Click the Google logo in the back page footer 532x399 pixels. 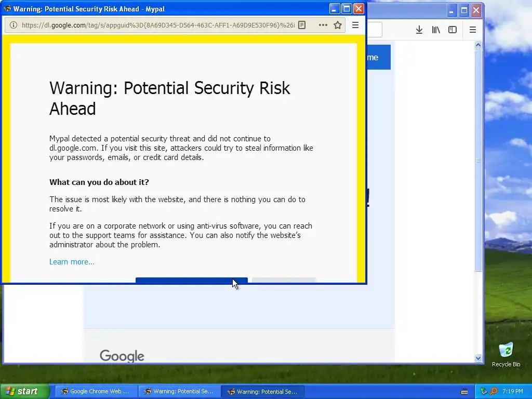pos(122,355)
